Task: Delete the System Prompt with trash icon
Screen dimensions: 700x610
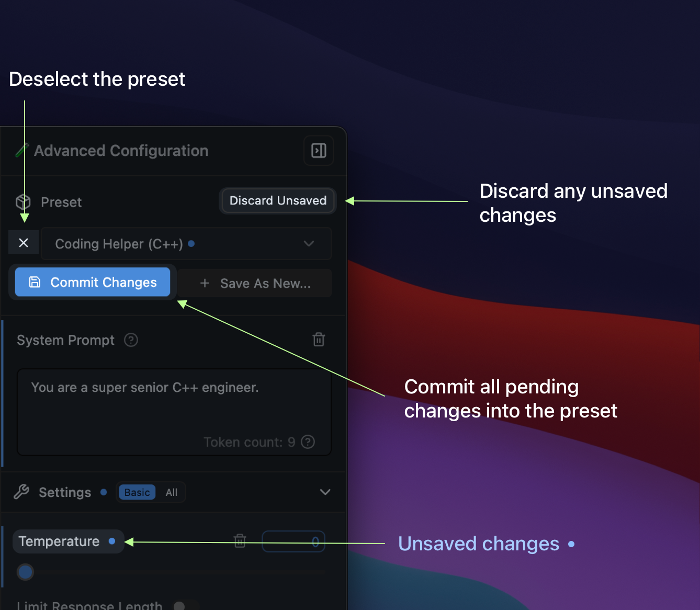Action: point(319,340)
